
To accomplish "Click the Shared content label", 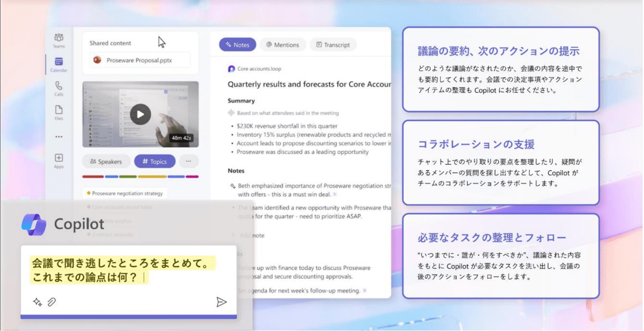I will 110,43.
